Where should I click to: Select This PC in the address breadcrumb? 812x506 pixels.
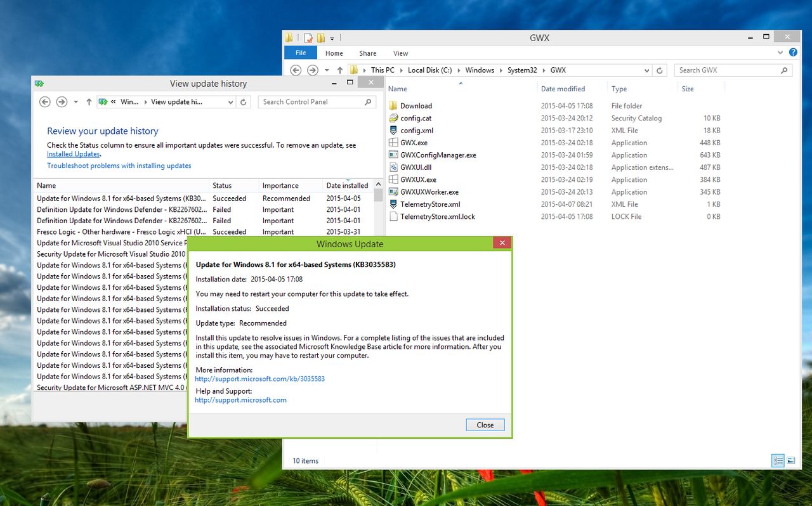[x=383, y=70]
